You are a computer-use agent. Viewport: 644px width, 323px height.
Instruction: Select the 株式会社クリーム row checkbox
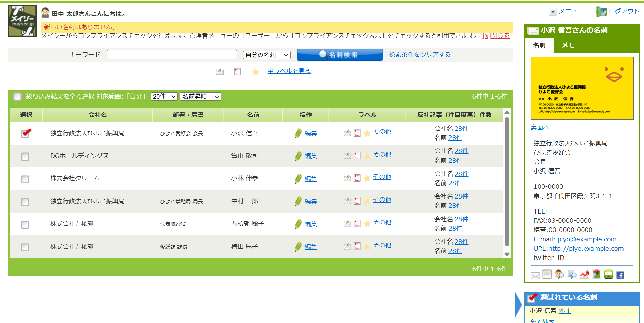coord(25,179)
